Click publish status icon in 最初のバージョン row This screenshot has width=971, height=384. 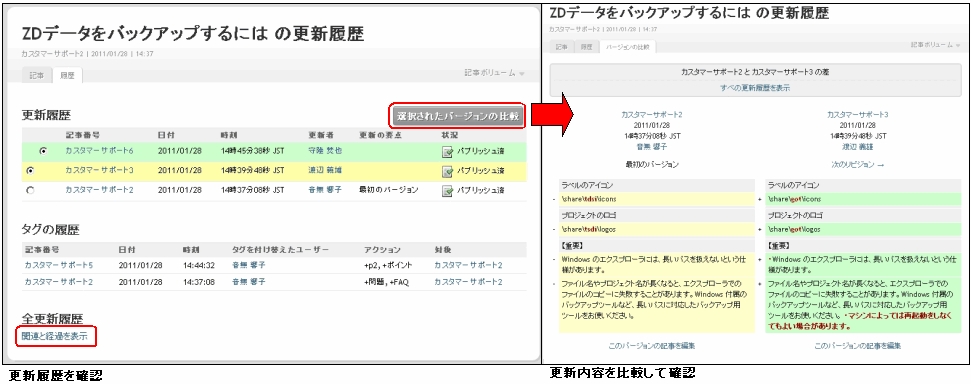[448, 191]
